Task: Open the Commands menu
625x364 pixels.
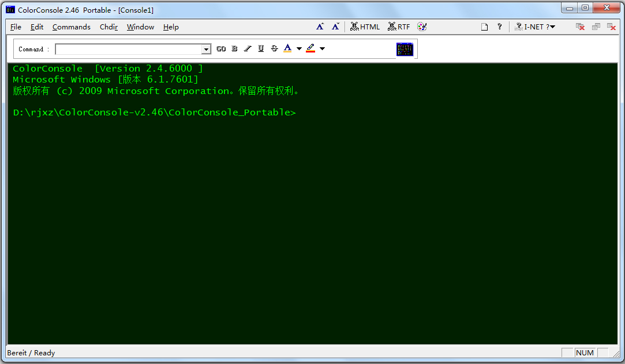Action: point(72,27)
